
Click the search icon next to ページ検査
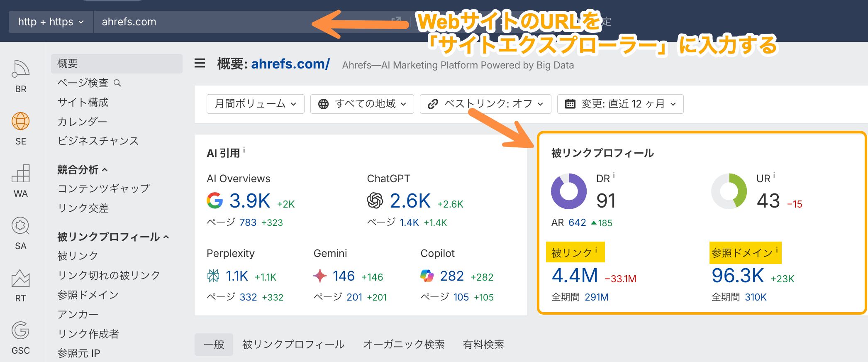pyautogui.click(x=117, y=83)
